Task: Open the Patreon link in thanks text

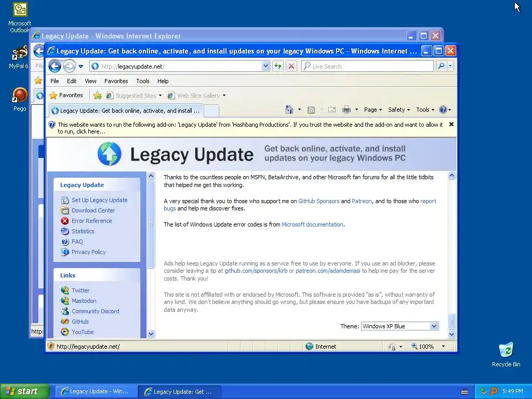Action: point(362,201)
